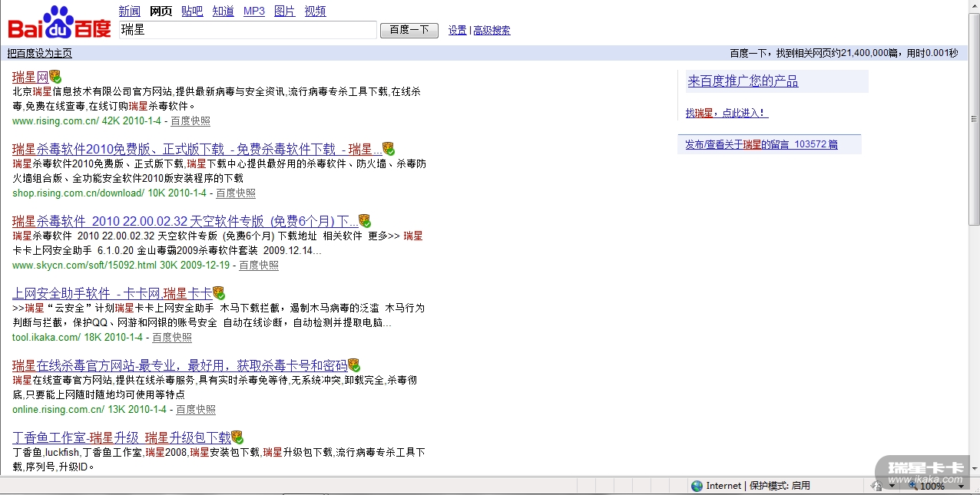Switch to the 图片 search tab
Viewport: 980px width, 495px height.
(284, 11)
